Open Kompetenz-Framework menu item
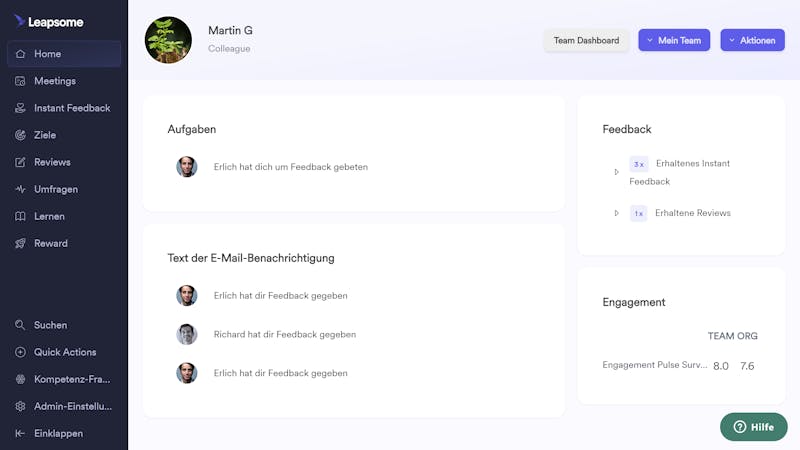 click(x=64, y=379)
